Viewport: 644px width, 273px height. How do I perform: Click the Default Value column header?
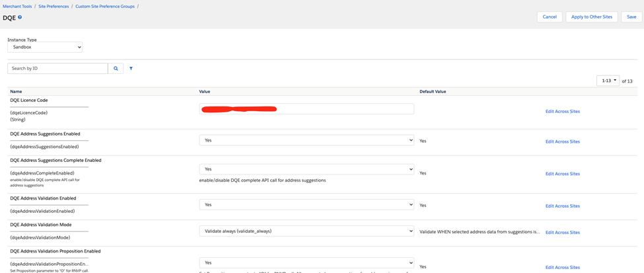(x=433, y=91)
